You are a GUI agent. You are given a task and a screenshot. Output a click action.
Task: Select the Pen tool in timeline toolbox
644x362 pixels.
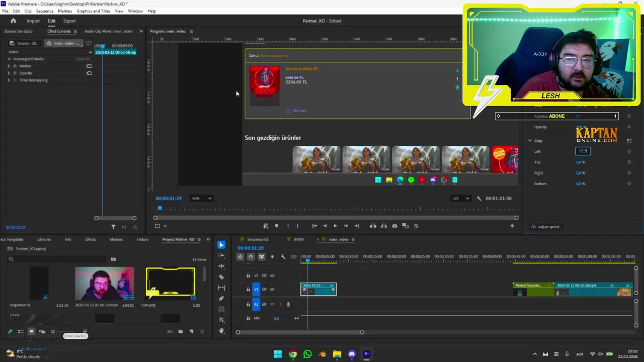221,299
